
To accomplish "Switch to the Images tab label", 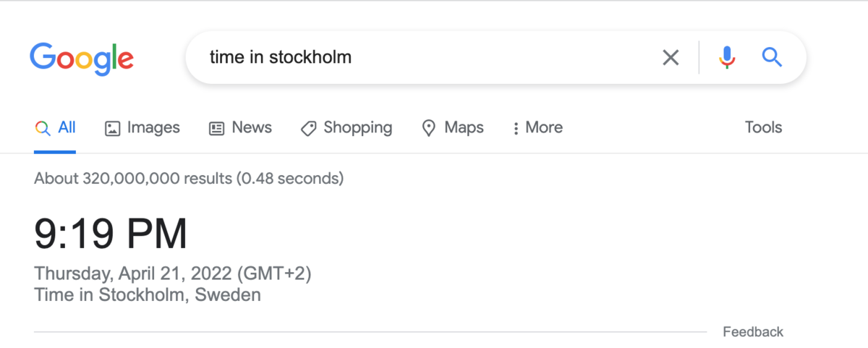I will (x=153, y=128).
